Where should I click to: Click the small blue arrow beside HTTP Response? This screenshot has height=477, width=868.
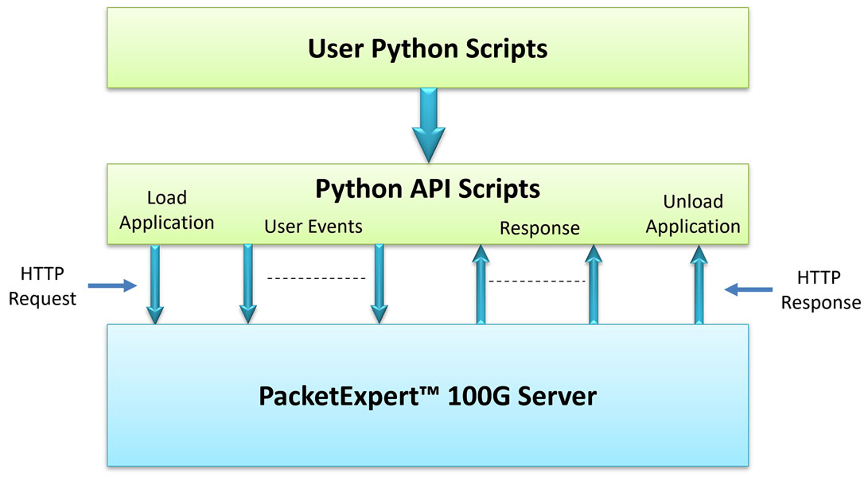click(749, 290)
